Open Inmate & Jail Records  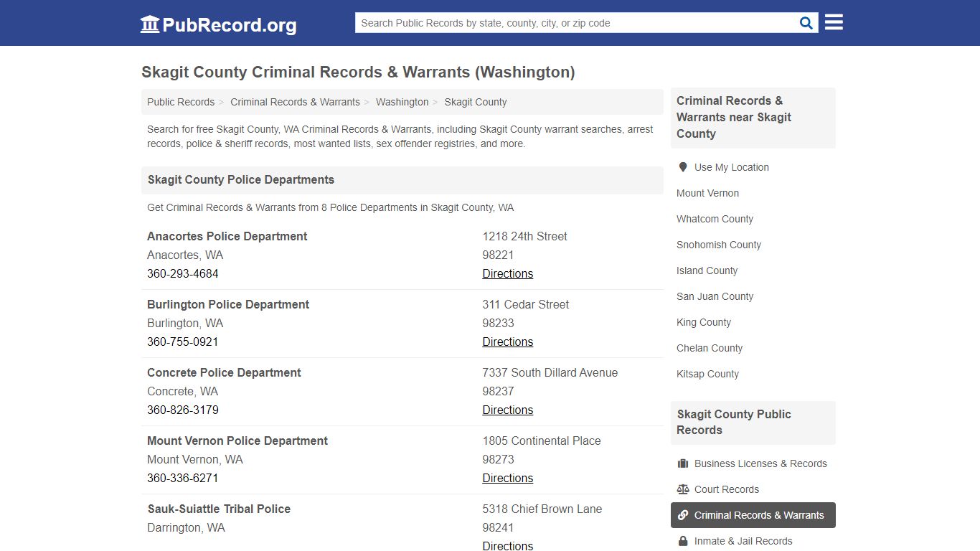click(743, 541)
